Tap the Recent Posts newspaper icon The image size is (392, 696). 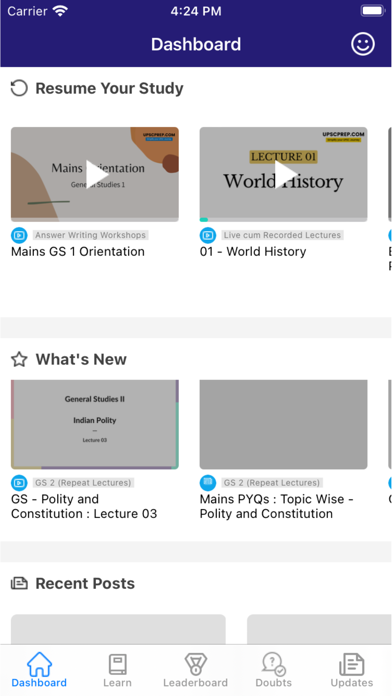coord(19,583)
